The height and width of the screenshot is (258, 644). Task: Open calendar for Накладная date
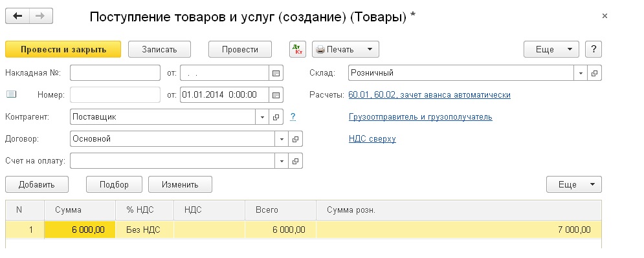(x=276, y=73)
